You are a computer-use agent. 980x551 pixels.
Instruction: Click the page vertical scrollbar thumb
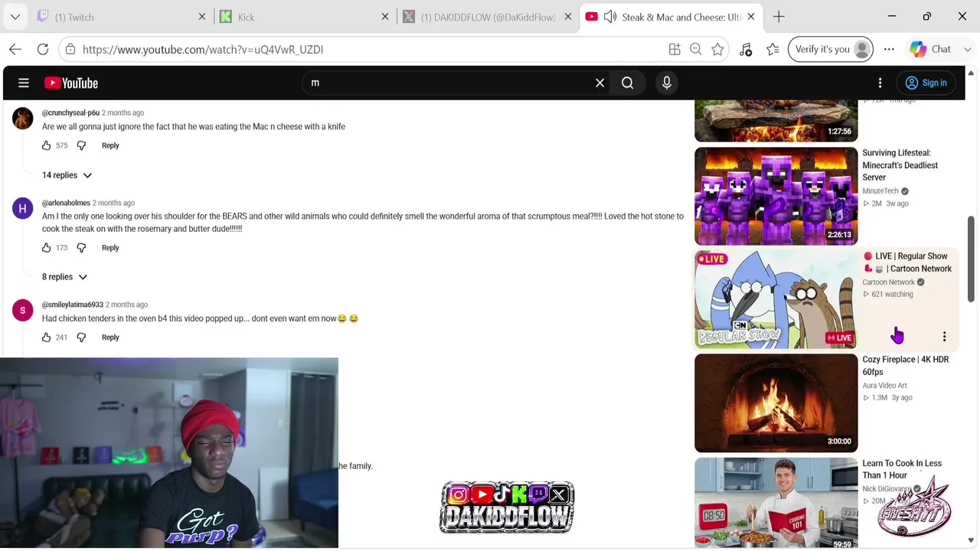(x=971, y=259)
